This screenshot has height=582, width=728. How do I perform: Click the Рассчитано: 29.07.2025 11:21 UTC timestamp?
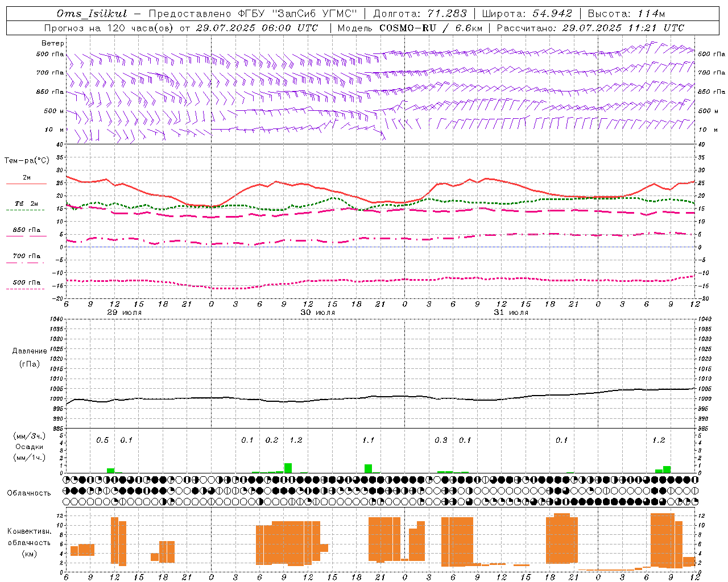(x=590, y=28)
